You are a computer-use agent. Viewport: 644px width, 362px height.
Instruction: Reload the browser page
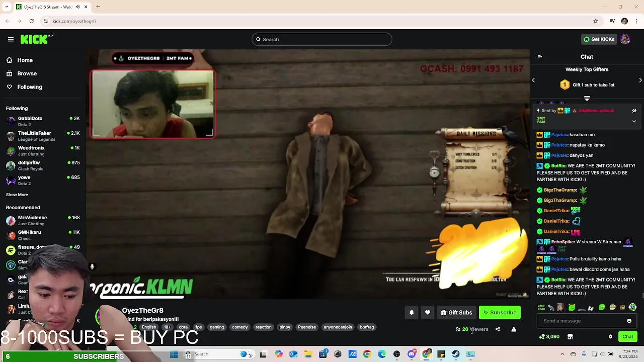pyautogui.click(x=31, y=21)
